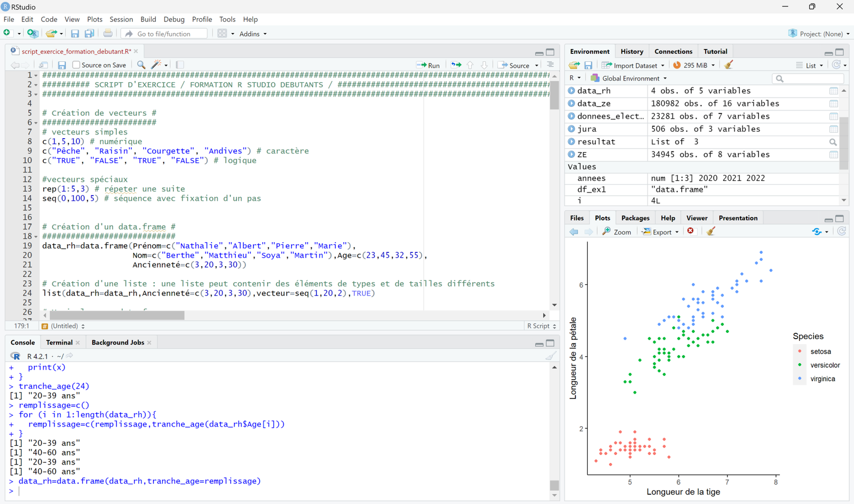Click the Find/Replace magnifier icon in editor
This screenshot has height=504, width=854.
(x=141, y=65)
